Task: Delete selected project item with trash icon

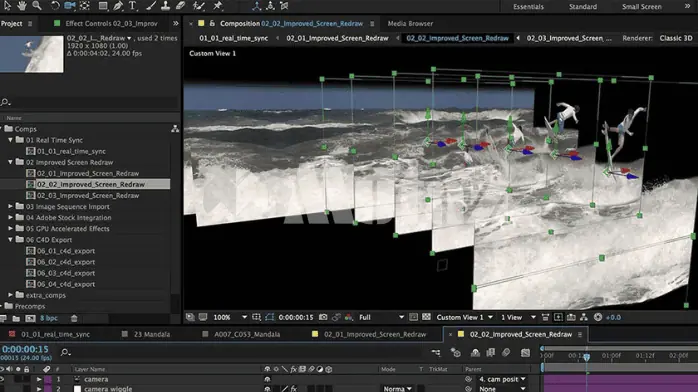Action: [x=74, y=318]
